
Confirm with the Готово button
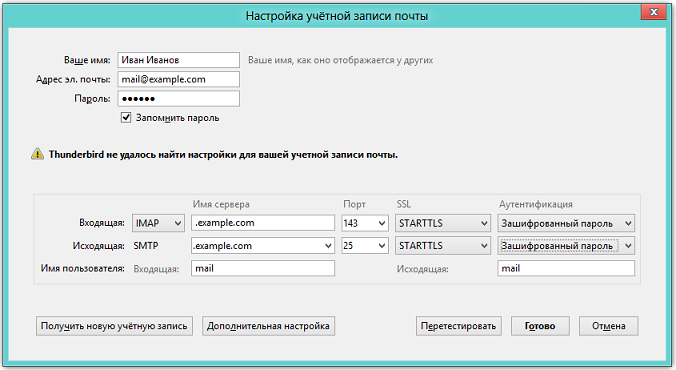[x=540, y=326]
